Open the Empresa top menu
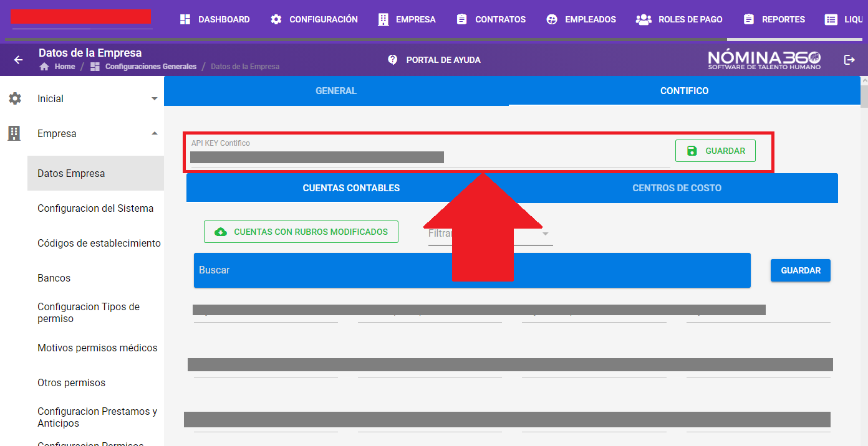868x446 pixels. point(407,19)
